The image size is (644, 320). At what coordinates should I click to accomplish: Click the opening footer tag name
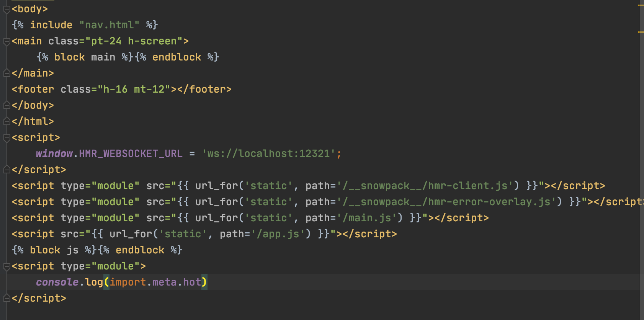tap(36, 89)
